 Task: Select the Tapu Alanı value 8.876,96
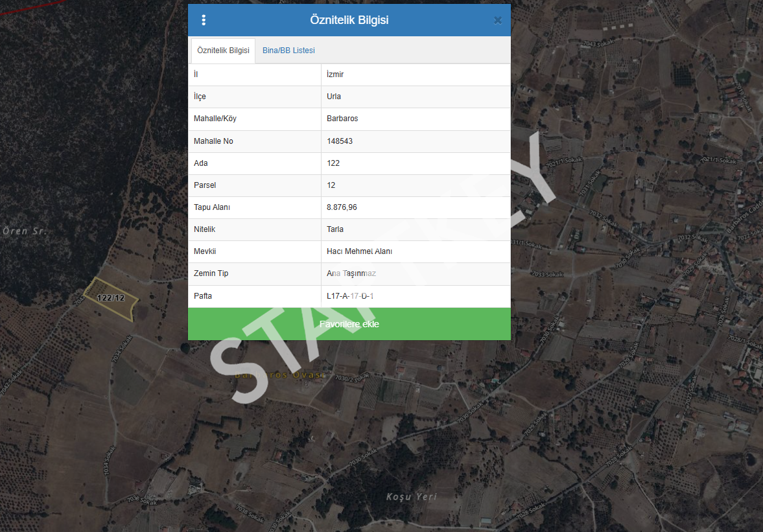tap(342, 207)
